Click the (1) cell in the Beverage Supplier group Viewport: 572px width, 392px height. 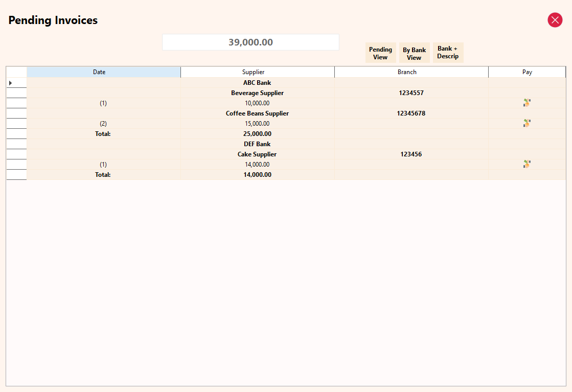(x=103, y=103)
